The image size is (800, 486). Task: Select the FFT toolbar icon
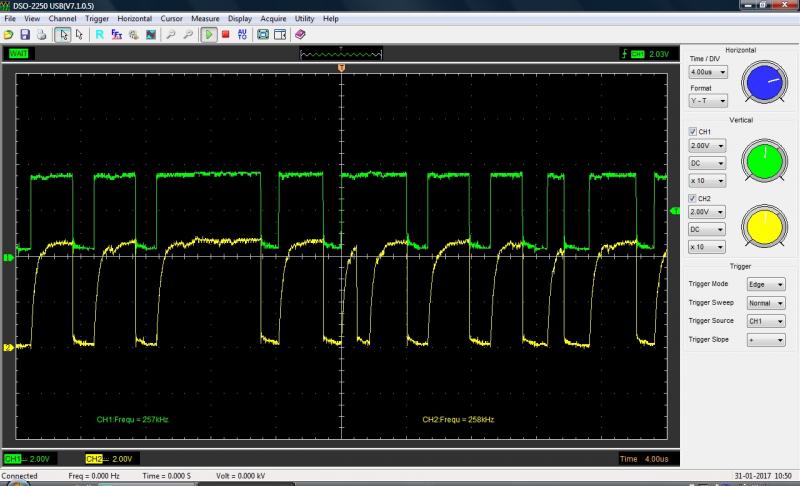coord(116,34)
